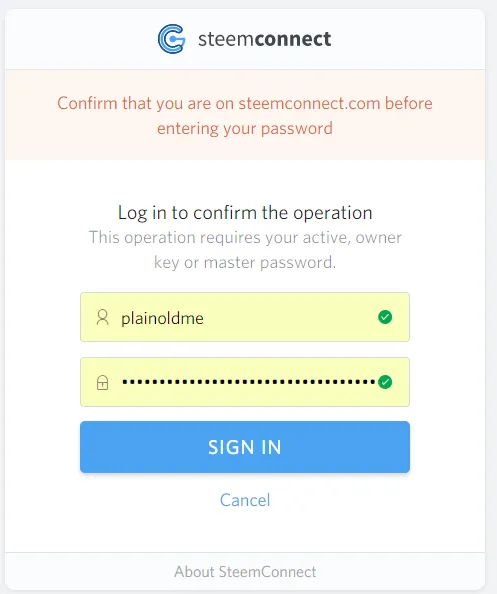Click the padlock icon in password field
497x594 pixels.
point(102,383)
